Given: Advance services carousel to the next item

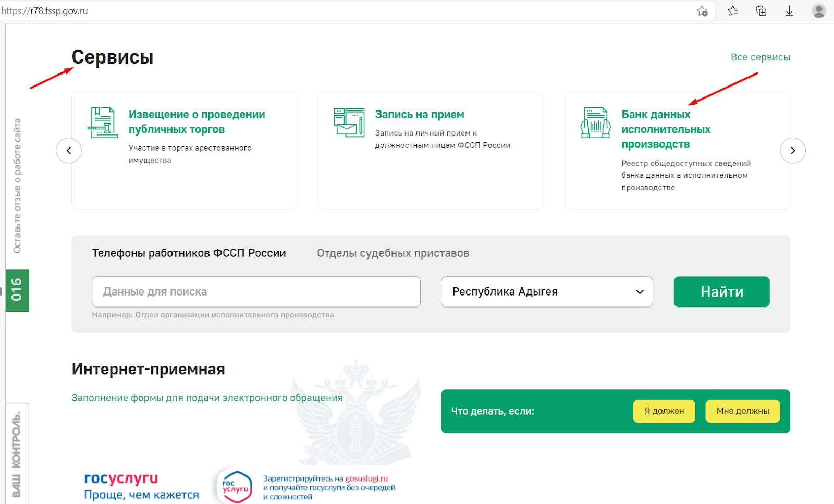Looking at the screenshot, I should click(792, 151).
